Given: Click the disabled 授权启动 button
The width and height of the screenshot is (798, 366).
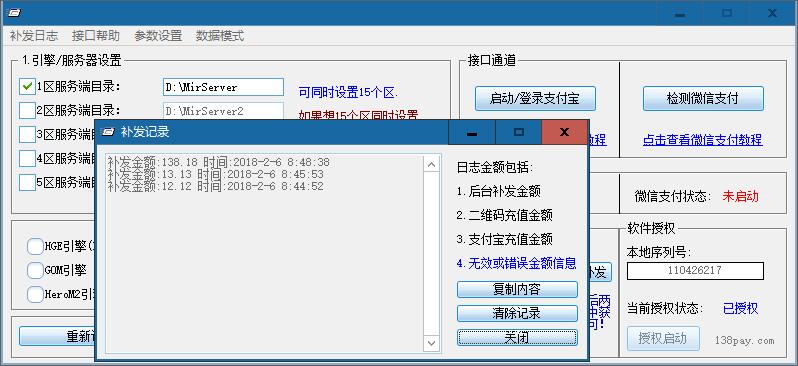Looking at the screenshot, I should point(663,339).
